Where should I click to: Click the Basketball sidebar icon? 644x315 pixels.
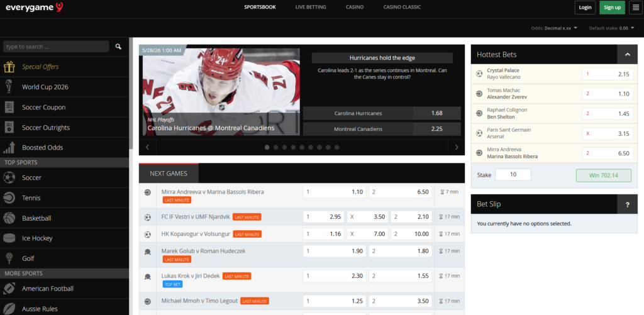click(9, 218)
